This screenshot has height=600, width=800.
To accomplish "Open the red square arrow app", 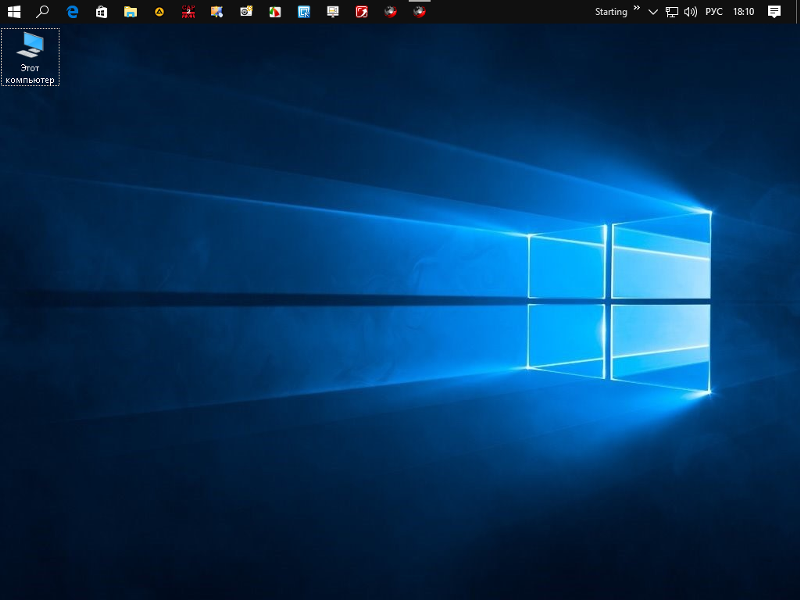I will click(362, 11).
